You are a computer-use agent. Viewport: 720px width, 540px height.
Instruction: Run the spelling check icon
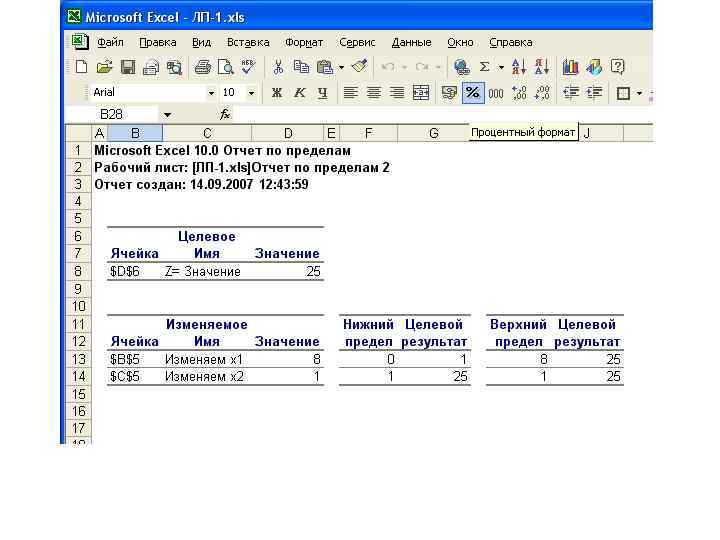pos(248,67)
